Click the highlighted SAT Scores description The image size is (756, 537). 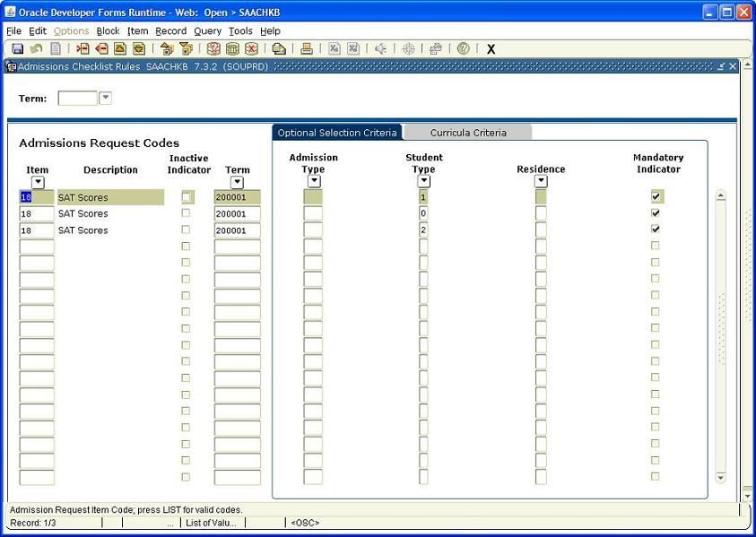111,197
